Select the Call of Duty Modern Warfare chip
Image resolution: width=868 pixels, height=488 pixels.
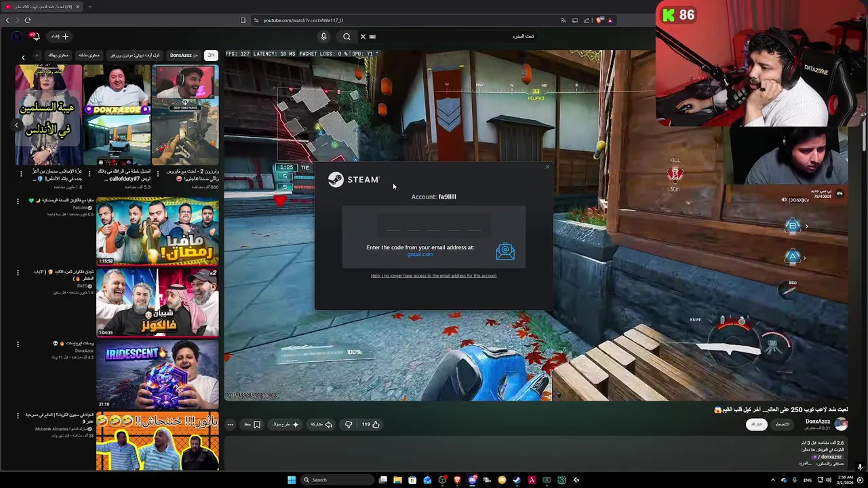coord(135,56)
